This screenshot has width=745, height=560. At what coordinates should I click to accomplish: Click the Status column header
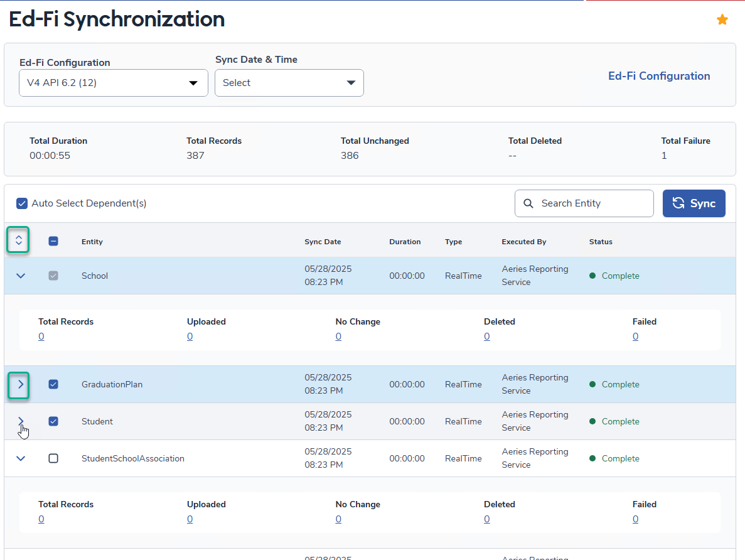tap(601, 242)
